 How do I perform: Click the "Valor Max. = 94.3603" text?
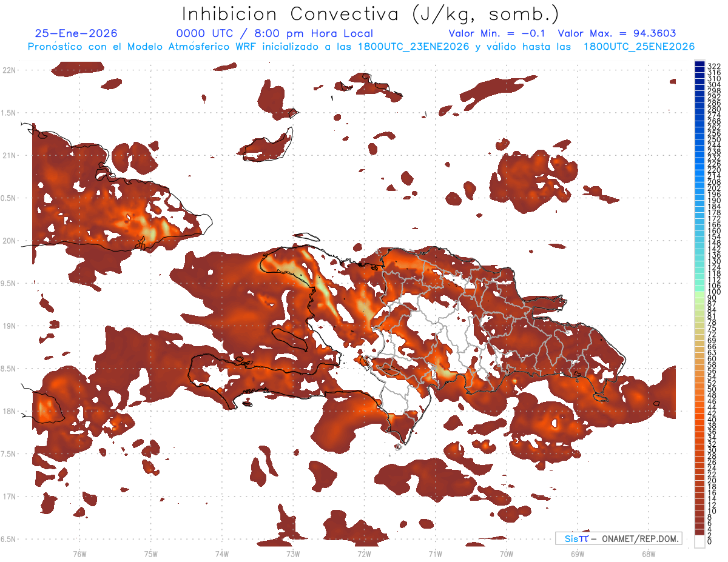pos(617,33)
